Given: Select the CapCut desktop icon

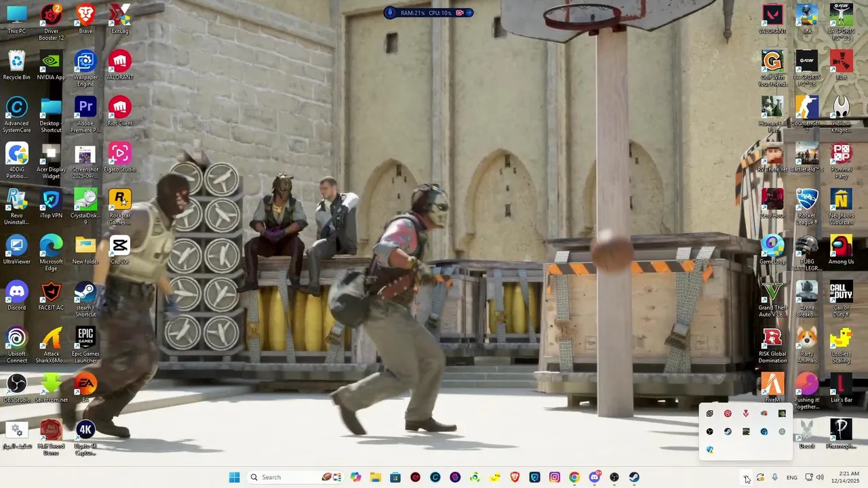Looking at the screenshot, I should coord(120,249).
